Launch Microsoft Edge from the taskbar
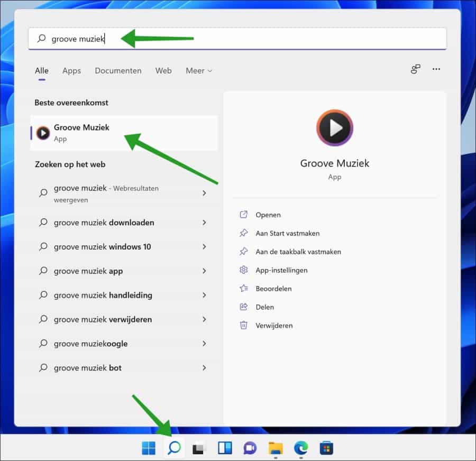 (301, 448)
